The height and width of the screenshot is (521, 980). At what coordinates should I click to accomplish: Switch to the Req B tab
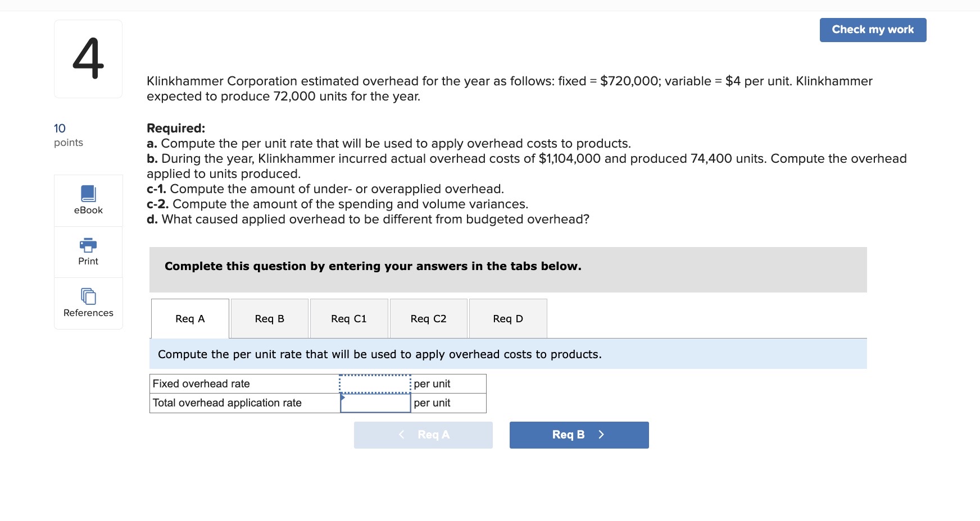tap(269, 318)
